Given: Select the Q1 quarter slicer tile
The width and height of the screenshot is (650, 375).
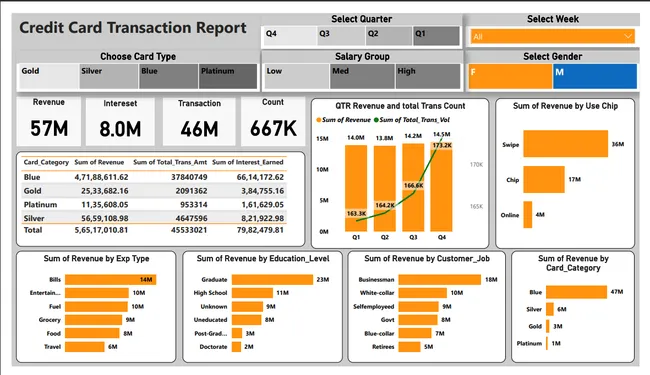Looking at the screenshot, I should pos(436,36).
